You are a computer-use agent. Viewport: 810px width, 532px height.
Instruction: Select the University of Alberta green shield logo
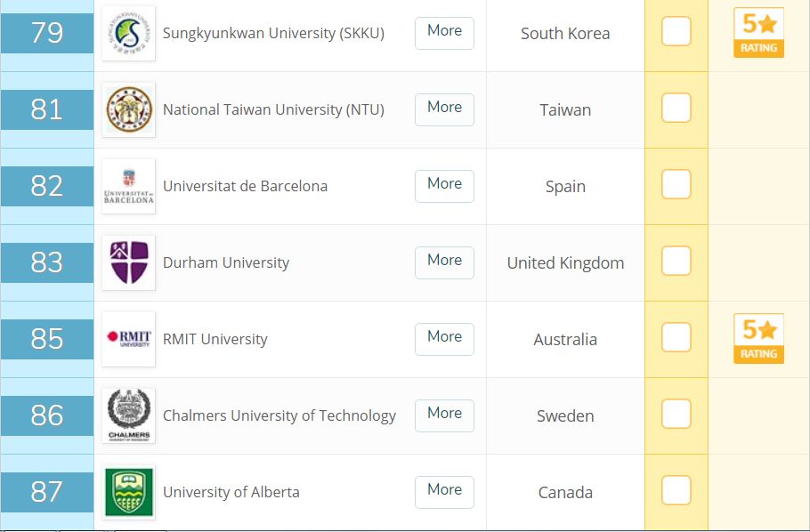(x=129, y=492)
